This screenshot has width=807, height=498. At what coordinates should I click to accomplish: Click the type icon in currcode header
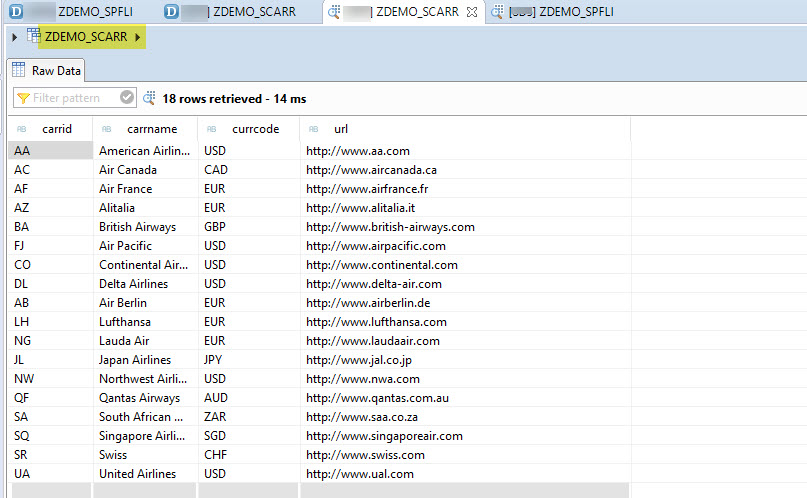(x=212, y=129)
